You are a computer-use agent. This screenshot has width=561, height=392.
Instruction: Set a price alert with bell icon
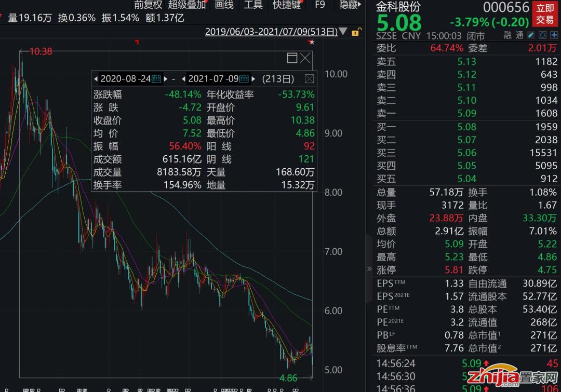[542, 35]
